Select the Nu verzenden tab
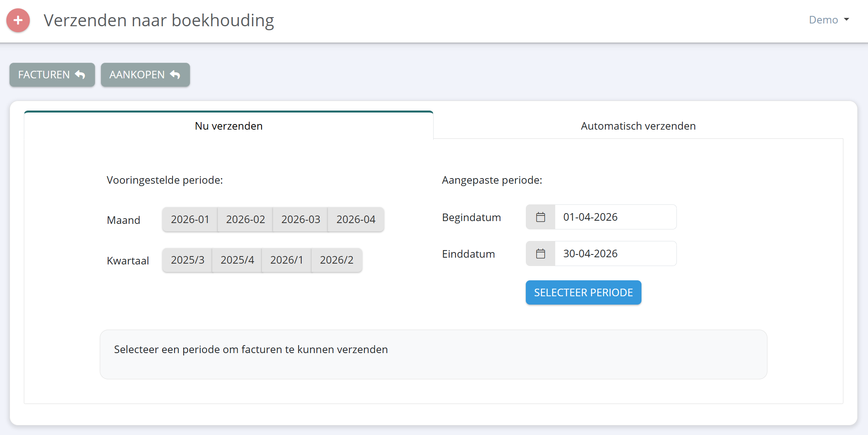The height and width of the screenshot is (435, 868). tap(229, 126)
